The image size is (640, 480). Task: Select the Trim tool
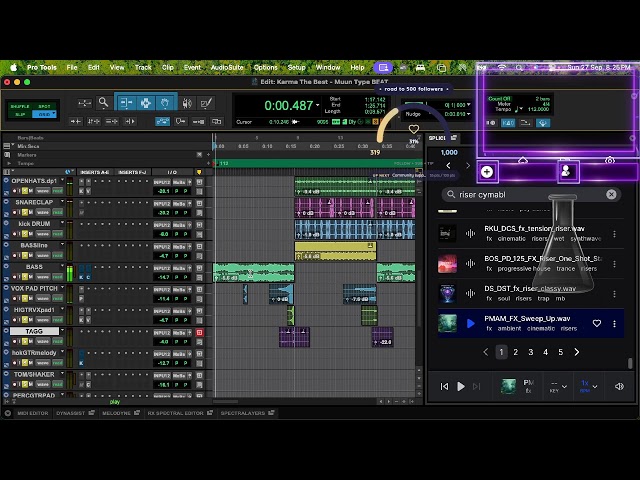click(x=126, y=103)
